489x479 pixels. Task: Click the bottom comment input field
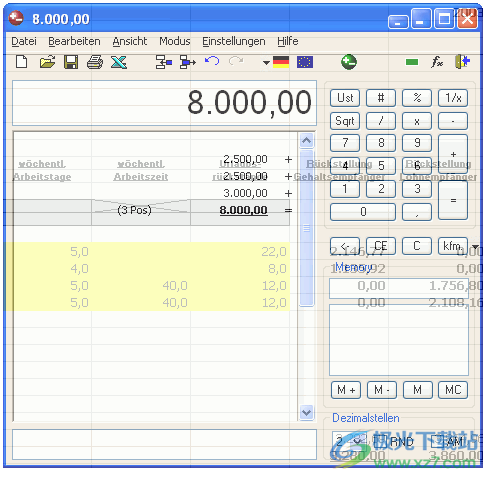point(164,445)
